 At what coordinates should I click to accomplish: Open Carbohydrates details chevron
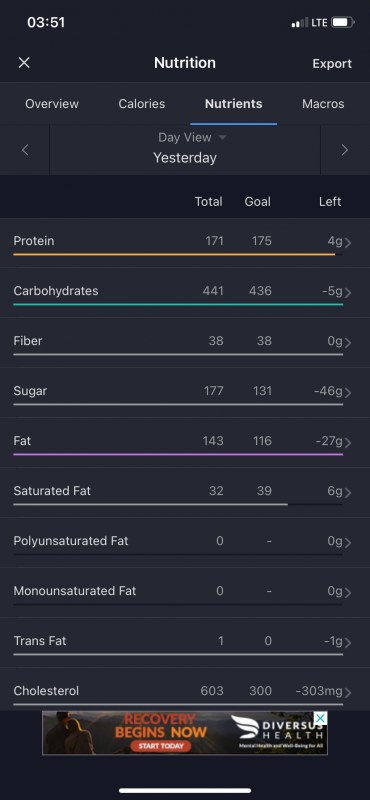(x=348, y=292)
